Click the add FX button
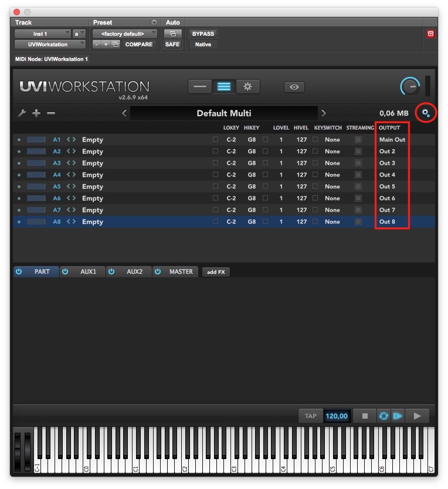Screen dimensions: 448x489 pos(216,272)
